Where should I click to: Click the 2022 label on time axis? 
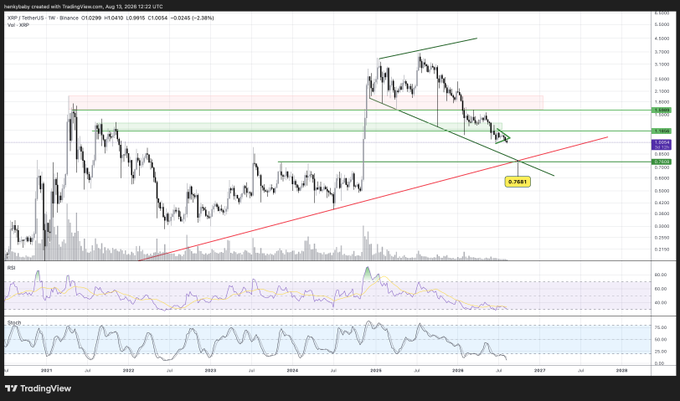coord(128,371)
